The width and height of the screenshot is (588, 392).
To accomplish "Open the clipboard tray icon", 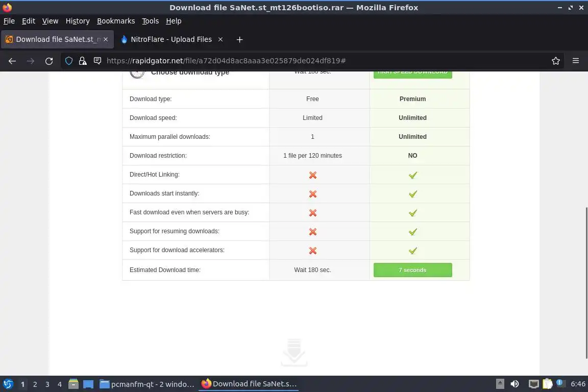I will pos(548,384).
